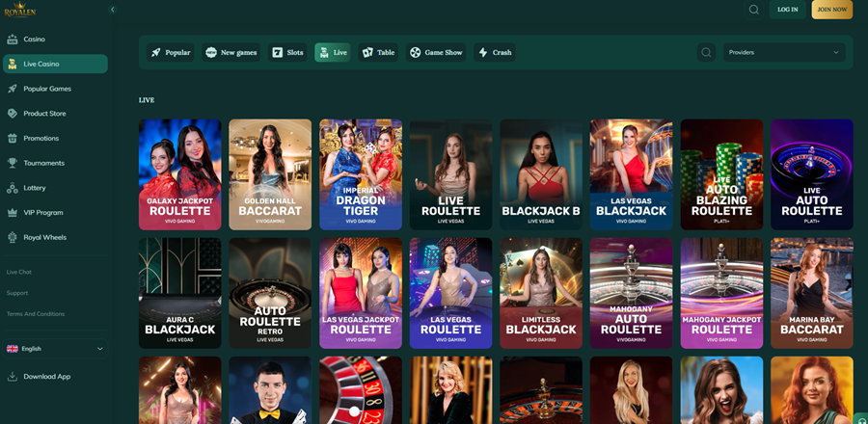Open Live Roulette by Live Vegas
Screen dimensions: 868x424
click(x=450, y=174)
